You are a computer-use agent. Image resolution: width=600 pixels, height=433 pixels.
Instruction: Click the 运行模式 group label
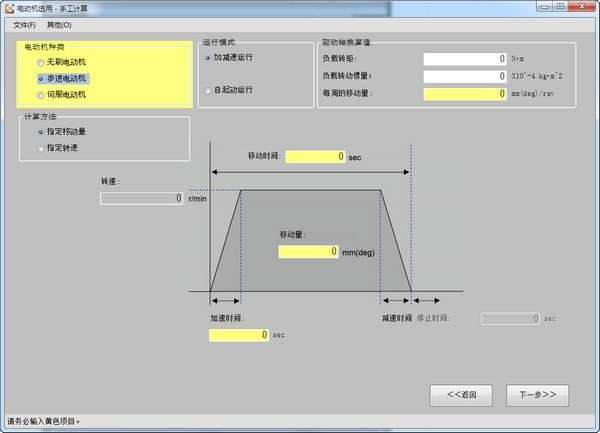point(218,42)
